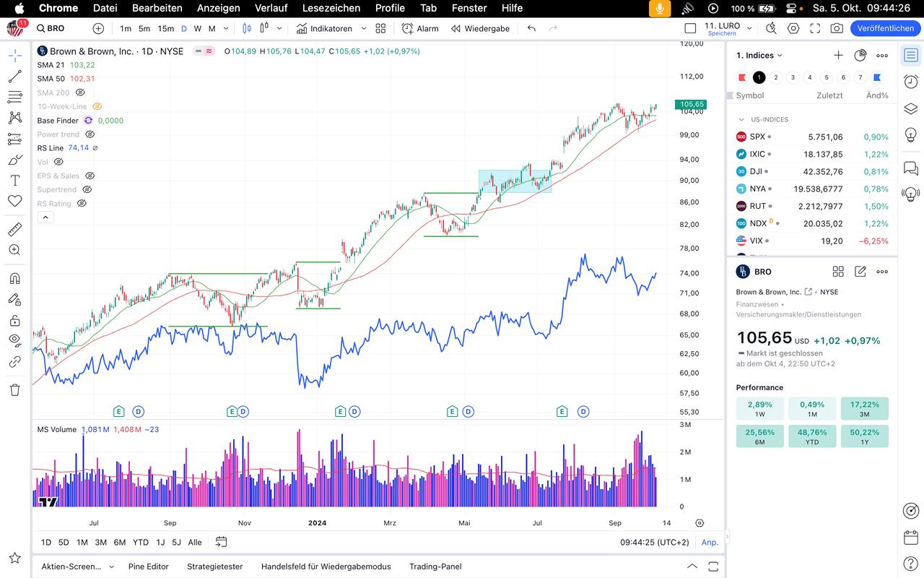The height and width of the screenshot is (578, 924).
Task: Open the ruler measure tool
Action: click(14, 230)
